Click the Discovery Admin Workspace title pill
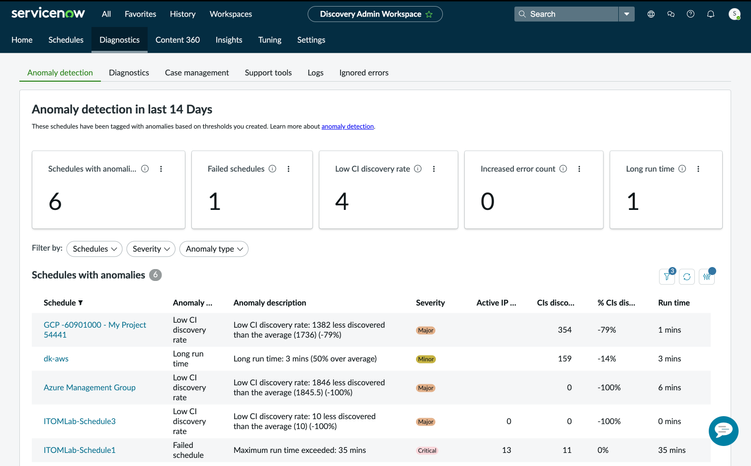The height and width of the screenshot is (466, 751). [x=375, y=14]
